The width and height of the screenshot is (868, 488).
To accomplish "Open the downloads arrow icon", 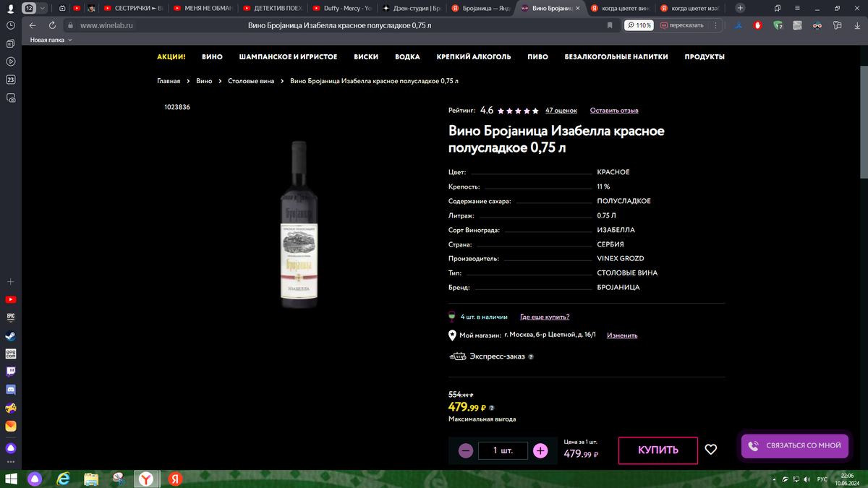I will click(856, 25).
